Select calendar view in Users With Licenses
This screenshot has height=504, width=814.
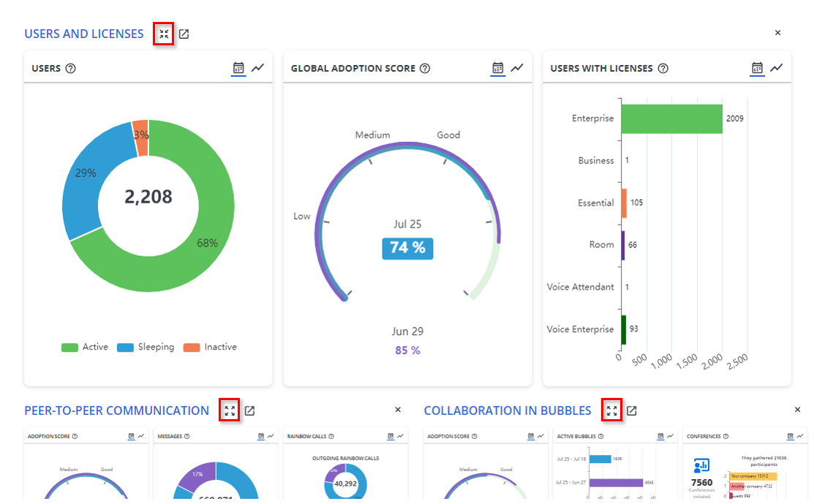pos(758,68)
